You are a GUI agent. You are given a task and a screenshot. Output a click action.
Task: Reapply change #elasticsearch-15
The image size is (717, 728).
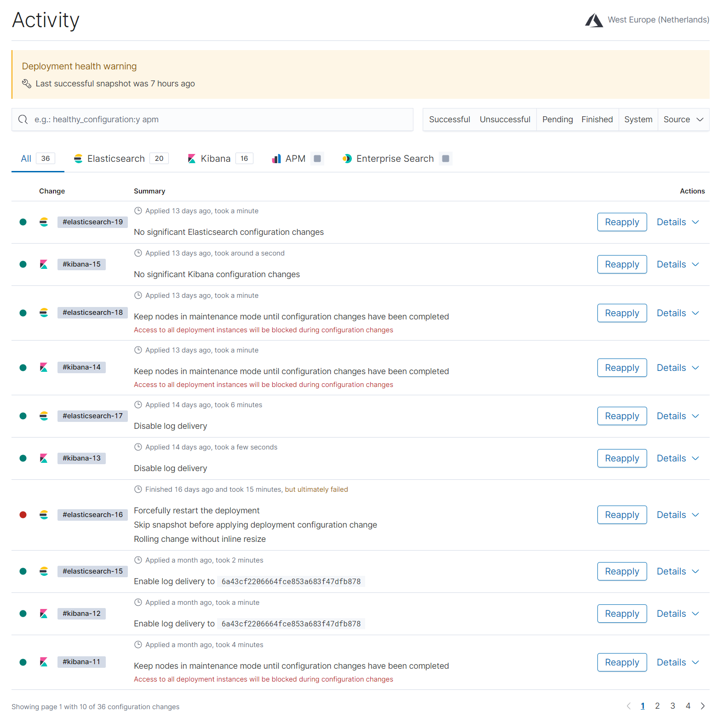click(x=622, y=571)
